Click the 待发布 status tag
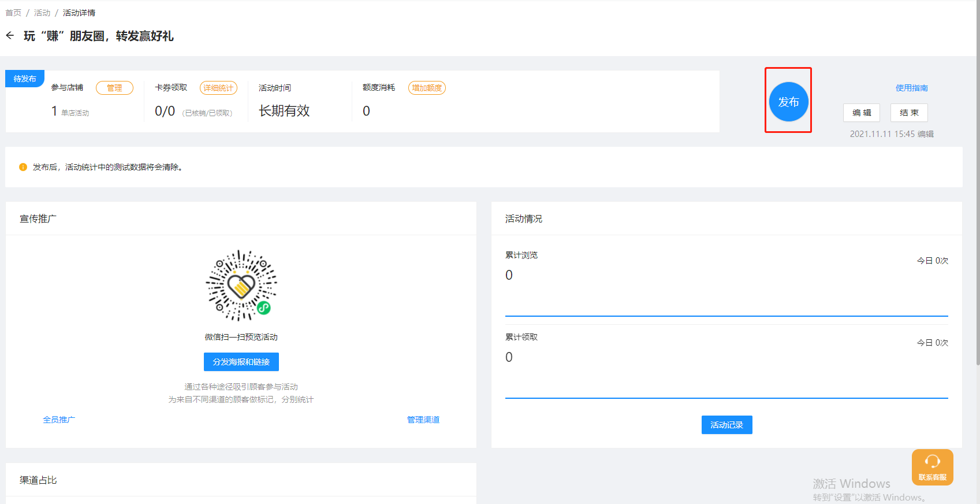The width and height of the screenshot is (980, 504). (x=25, y=79)
